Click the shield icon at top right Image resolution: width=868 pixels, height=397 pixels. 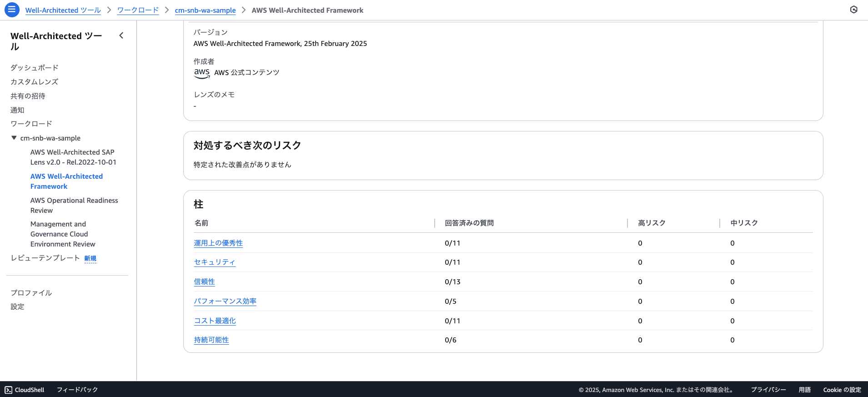pos(854,10)
